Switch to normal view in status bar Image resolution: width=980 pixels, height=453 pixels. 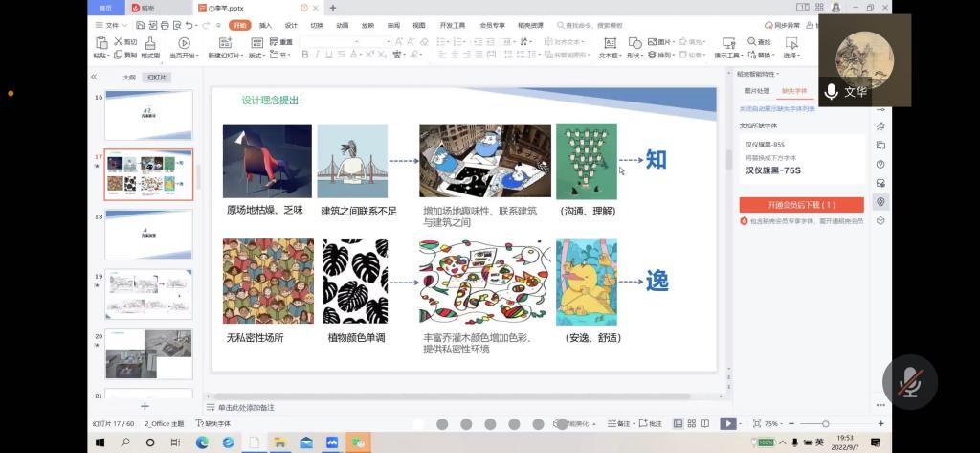pyautogui.click(x=679, y=423)
